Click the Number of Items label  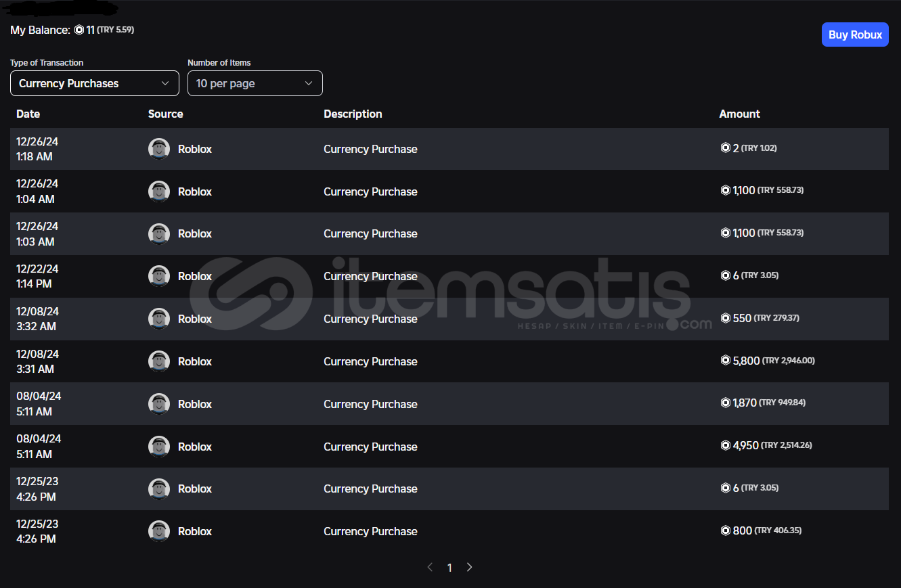click(219, 63)
